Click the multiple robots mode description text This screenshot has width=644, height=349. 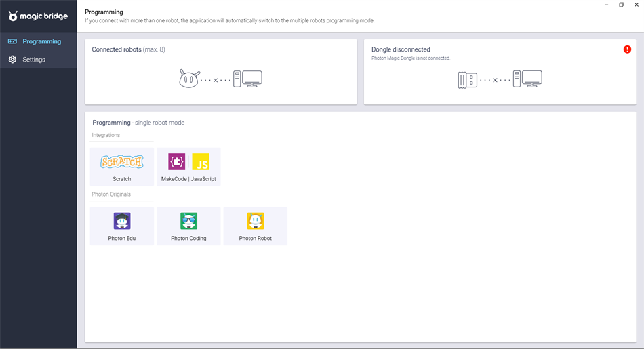[x=230, y=20]
